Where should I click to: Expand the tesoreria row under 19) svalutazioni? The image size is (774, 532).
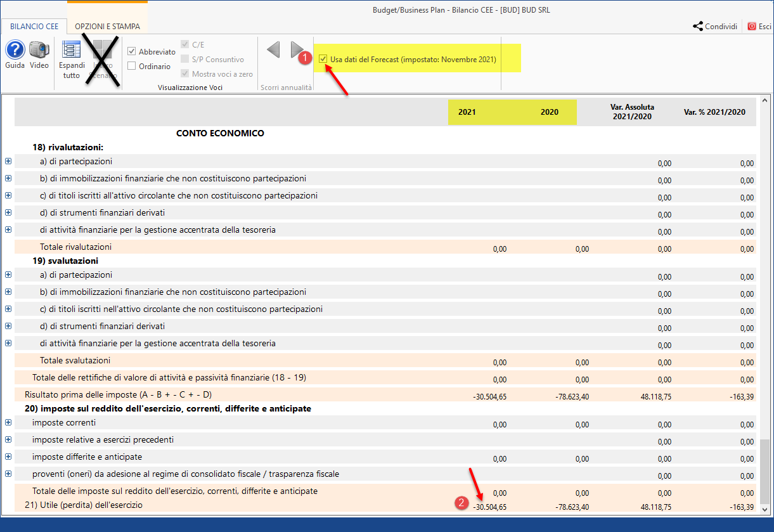(x=8, y=343)
